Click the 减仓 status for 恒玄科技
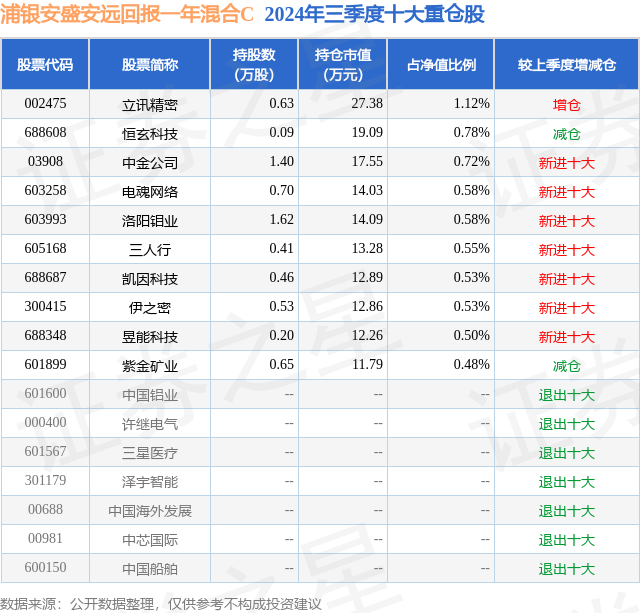The width and height of the screenshot is (640, 613). 567,134
